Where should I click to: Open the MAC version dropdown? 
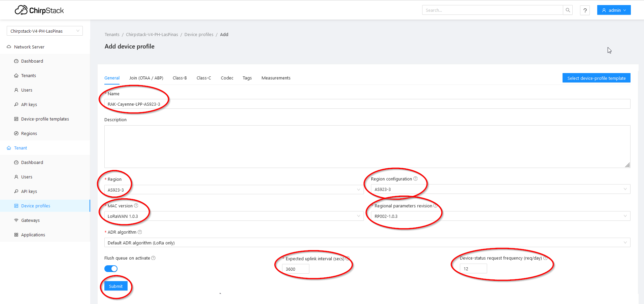tap(234, 216)
